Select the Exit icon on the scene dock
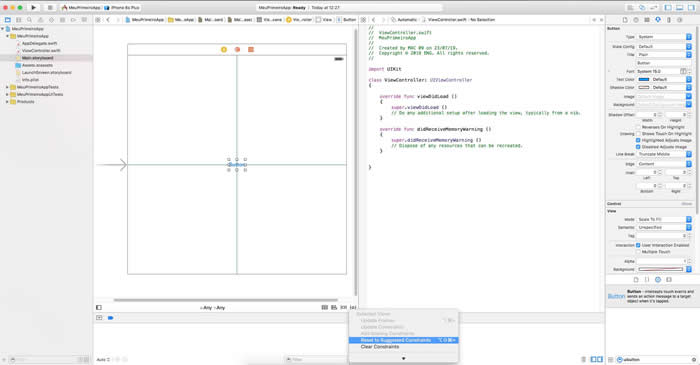 pyautogui.click(x=251, y=50)
